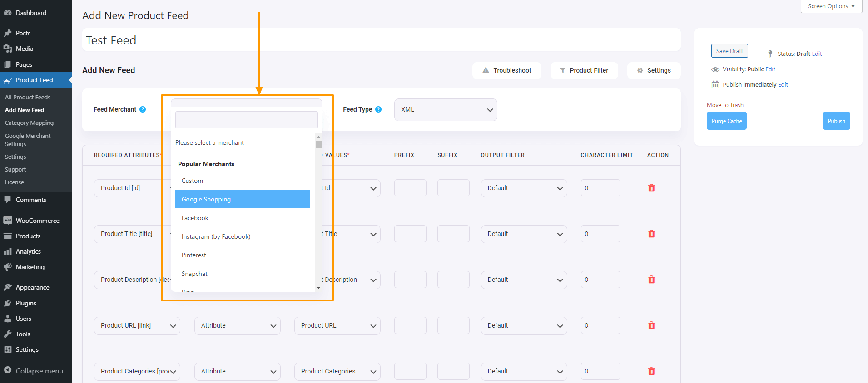The image size is (868, 383).
Task: Click the Publish button
Action: tap(837, 121)
